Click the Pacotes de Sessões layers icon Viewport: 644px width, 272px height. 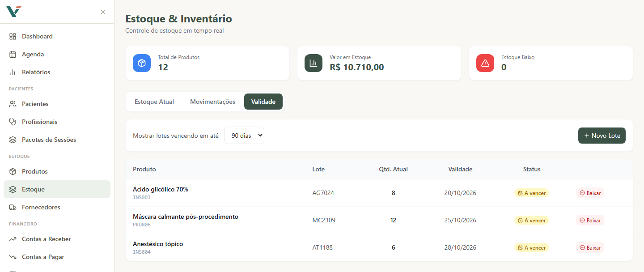[13, 140]
